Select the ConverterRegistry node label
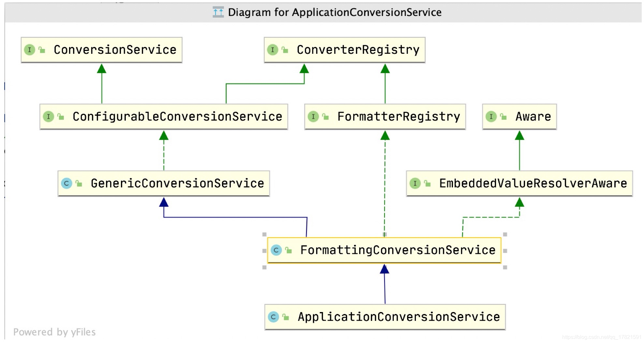 point(358,50)
